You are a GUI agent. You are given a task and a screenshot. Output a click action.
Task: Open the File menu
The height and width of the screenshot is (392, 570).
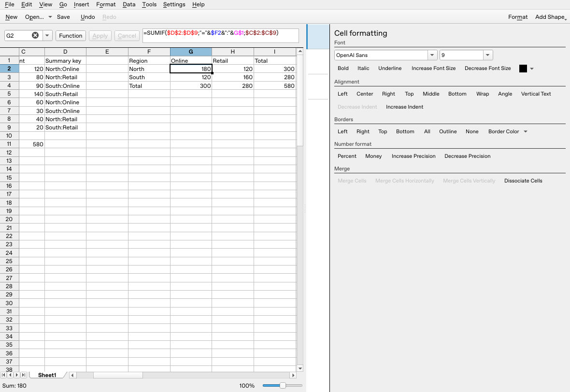10,4
